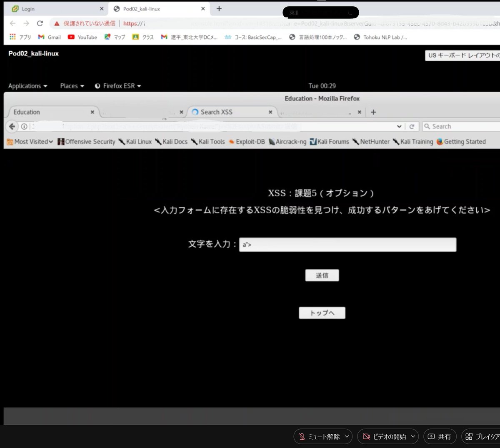
Task: Open Exploit-DB bookmark
Action: 247,142
